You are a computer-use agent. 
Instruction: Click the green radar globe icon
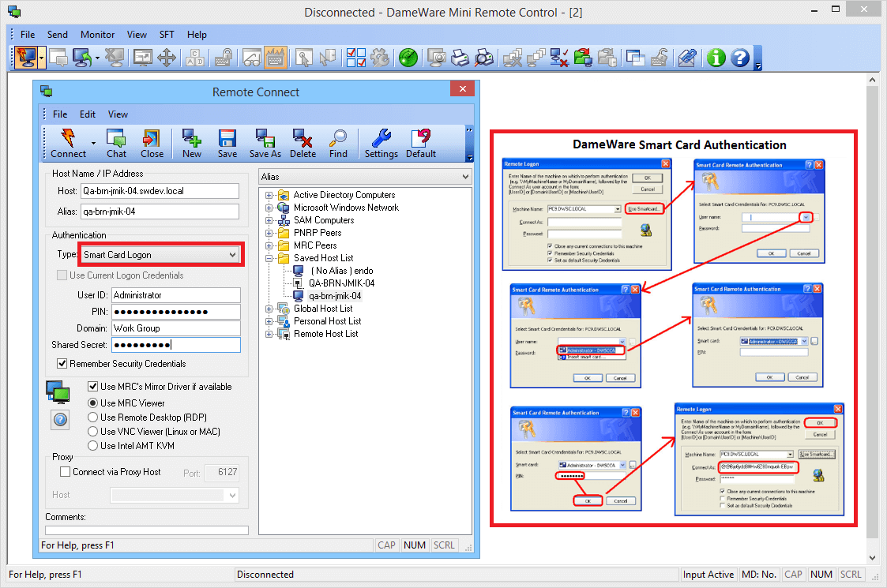[408, 58]
